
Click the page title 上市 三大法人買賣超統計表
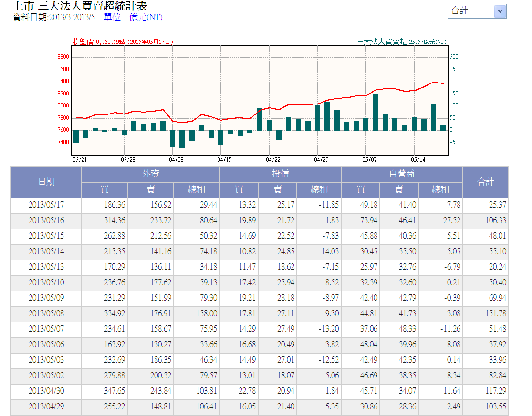(x=80, y=6)
